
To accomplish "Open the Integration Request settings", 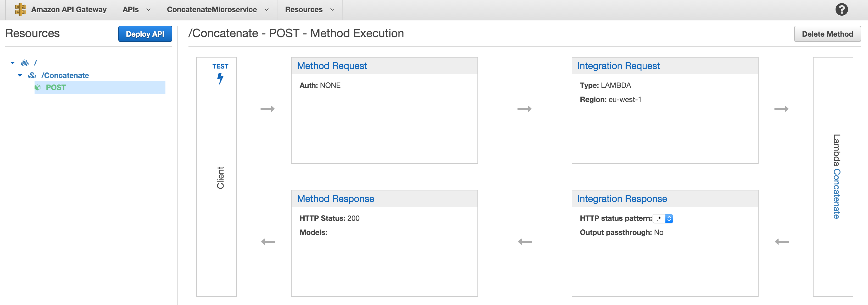I will (618, 66).
